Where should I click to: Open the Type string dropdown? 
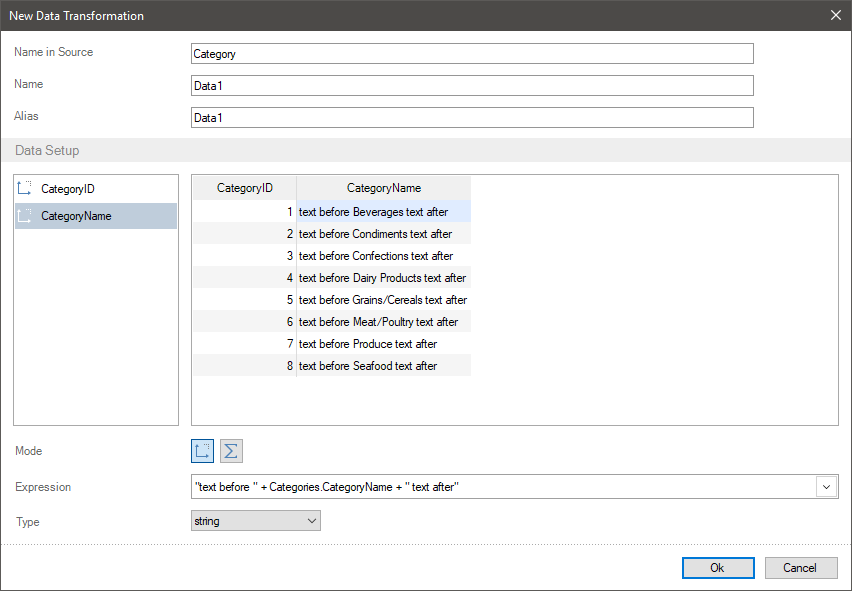(255, 521)
